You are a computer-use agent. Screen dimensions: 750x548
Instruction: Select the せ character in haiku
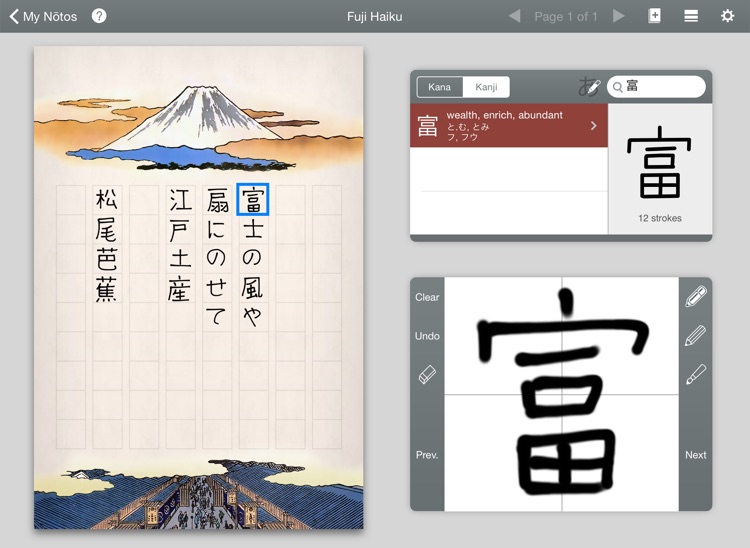[x=216, y=287]
